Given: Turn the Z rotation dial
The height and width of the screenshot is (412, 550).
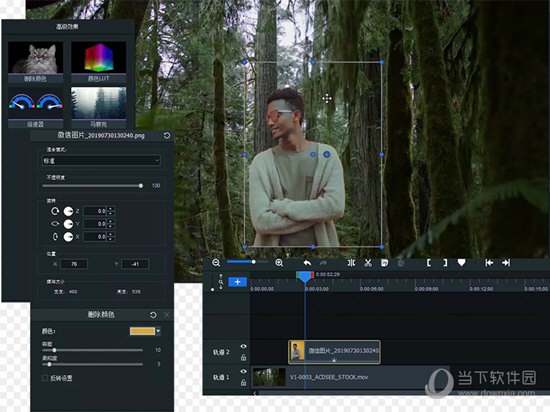Looking at the screenshot, I should coord(68,211).
